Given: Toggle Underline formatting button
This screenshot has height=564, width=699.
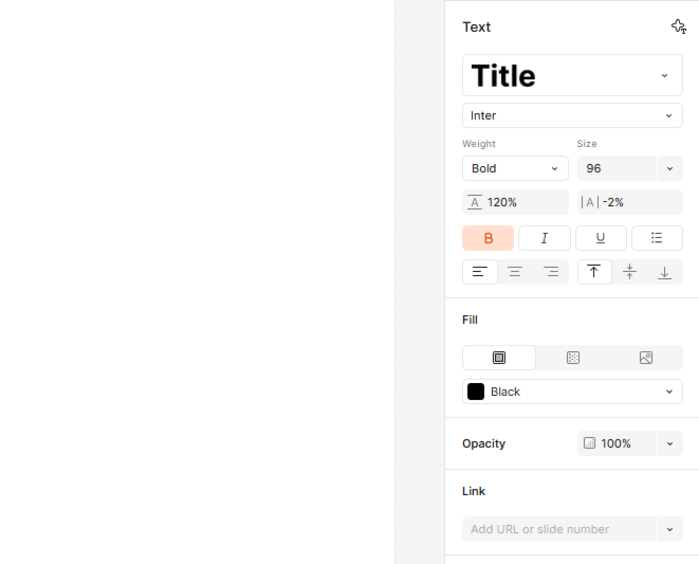Looking at the screenshot, I should coord(600,238).
